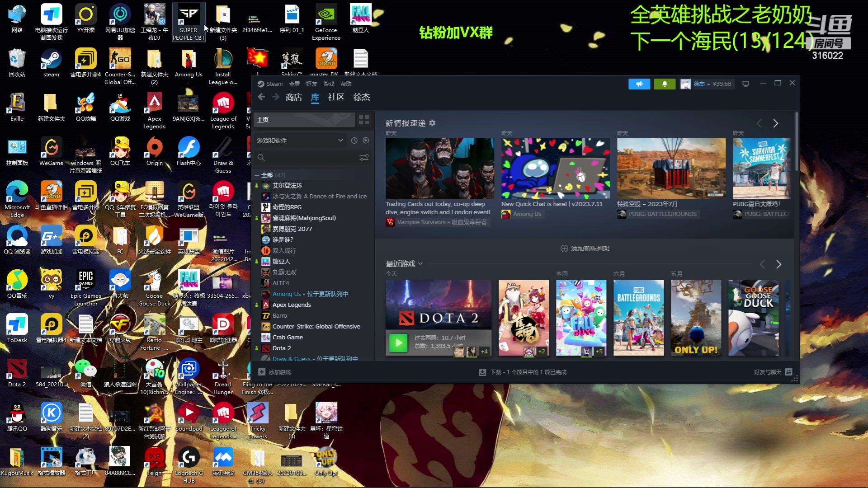Click 添加游戏 add game button
This screenshot has width=868, height=488.
tap(275, 372)
